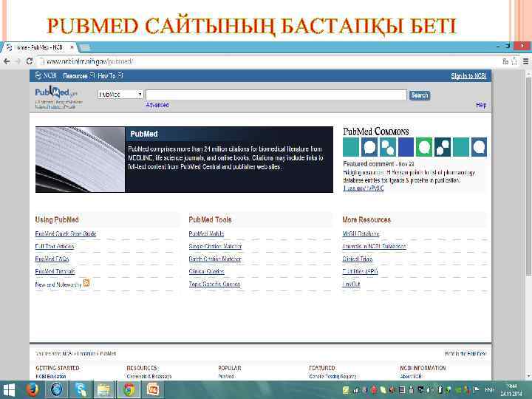Switch to PowerPoint in the taskbar
The image size is (532, 399).
pos(152,389)
